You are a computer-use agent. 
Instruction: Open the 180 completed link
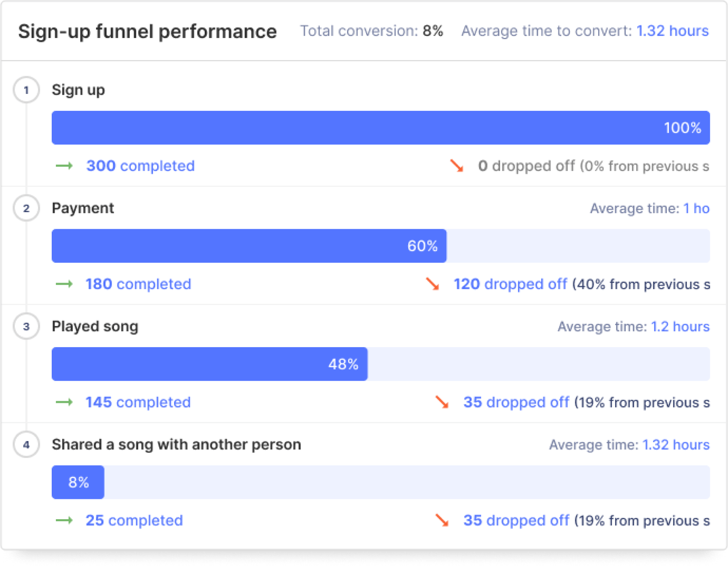[x=138, y=284]
